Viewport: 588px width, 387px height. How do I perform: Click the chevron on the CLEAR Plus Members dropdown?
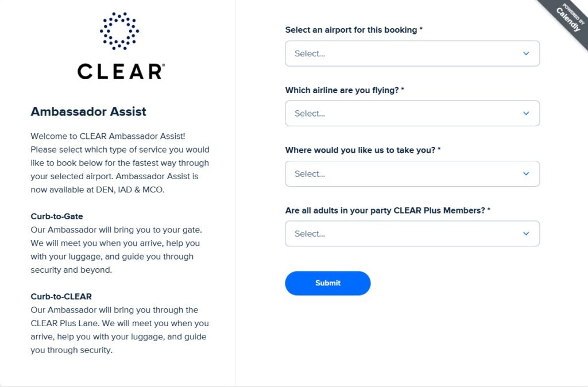525,234
